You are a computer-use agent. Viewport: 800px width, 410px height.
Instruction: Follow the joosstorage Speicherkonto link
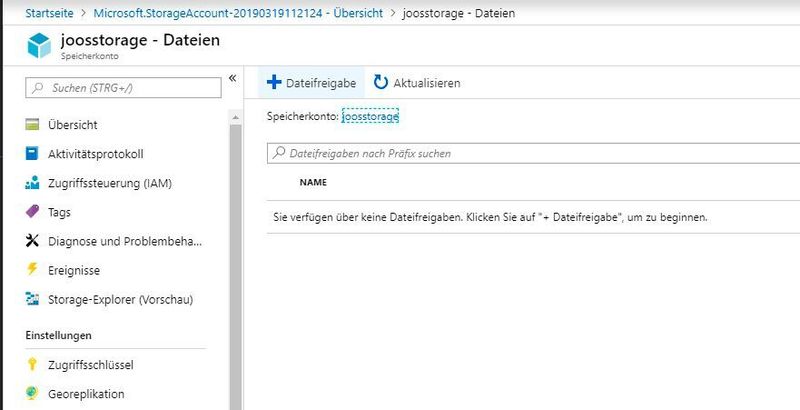click(370, 116)
